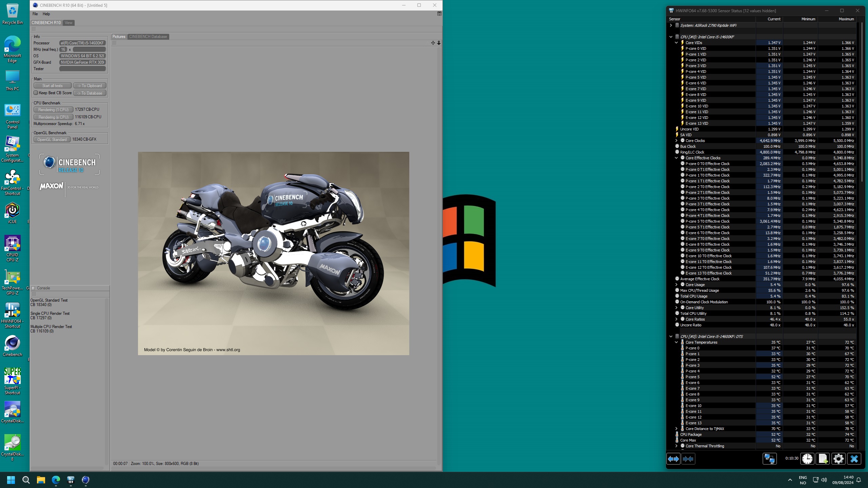Launch the iCUE desktop icon

pyautogui.click(x=12, y=213)
